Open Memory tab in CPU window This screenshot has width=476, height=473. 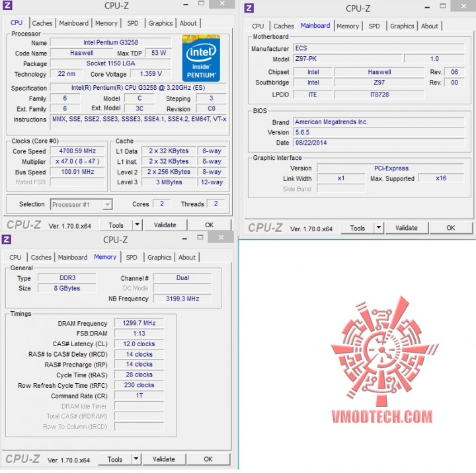pyautogui.click(x=106, y=23)
